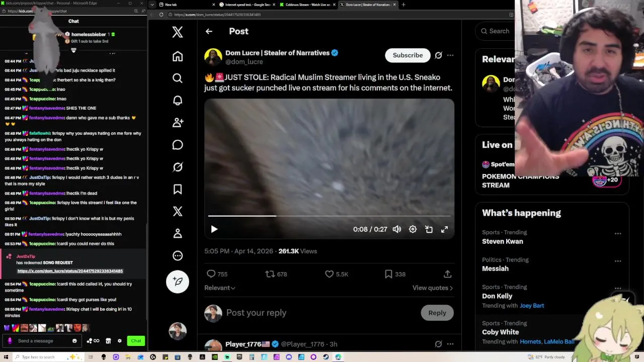Screen dimensions: 644x362
Task: Open Bookmarks icon in X sidebar
Action: tap(178, 189)
